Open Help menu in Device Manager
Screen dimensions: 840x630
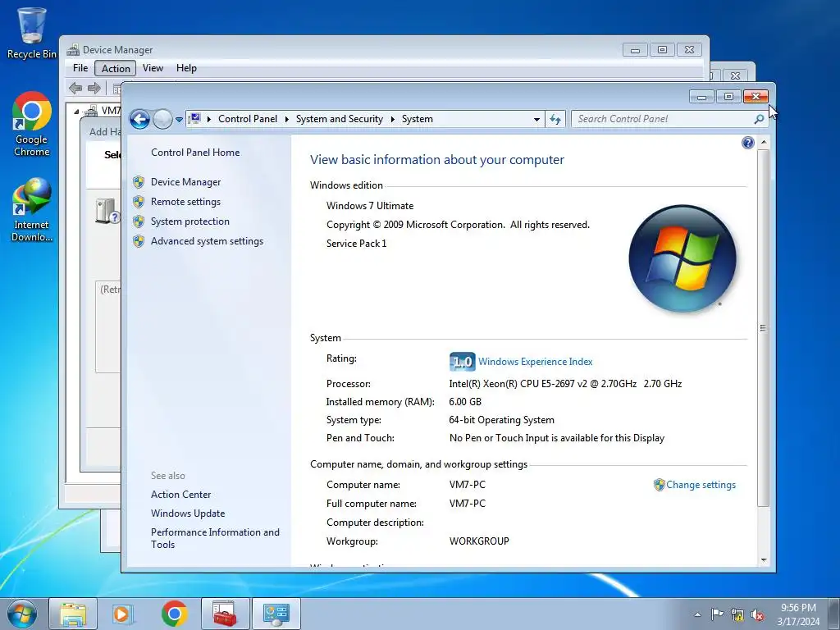(x=186, y=68)
